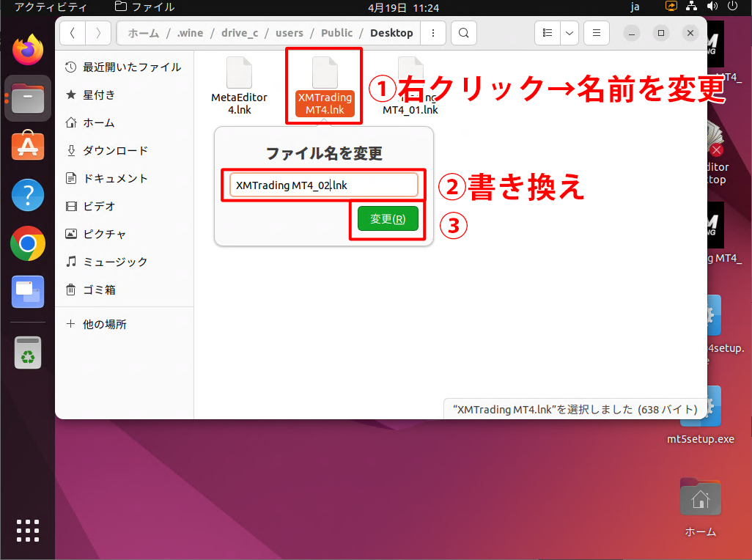Go to ダウンロード folder in sidebar
The image size is (752, 560).
pos(115,151)
